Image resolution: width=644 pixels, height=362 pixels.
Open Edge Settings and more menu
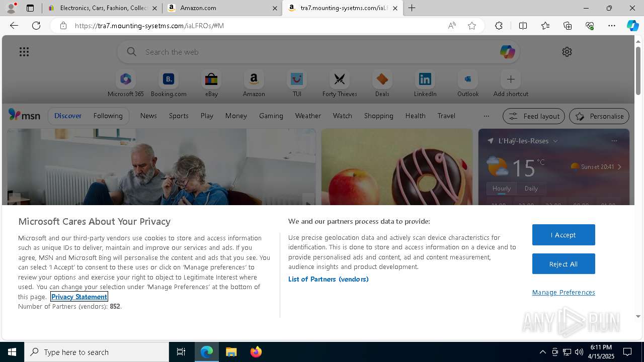(x=612, y=26)
